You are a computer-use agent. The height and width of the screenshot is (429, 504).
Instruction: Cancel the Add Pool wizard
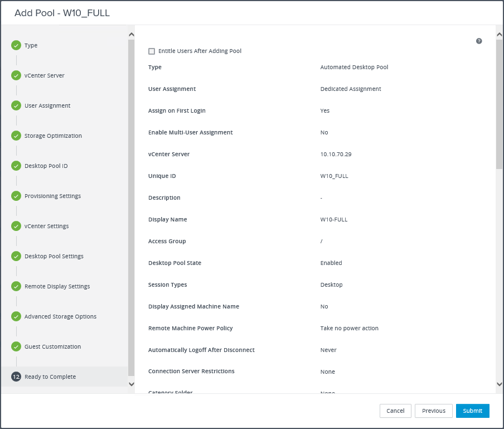(x=395, y=411)
